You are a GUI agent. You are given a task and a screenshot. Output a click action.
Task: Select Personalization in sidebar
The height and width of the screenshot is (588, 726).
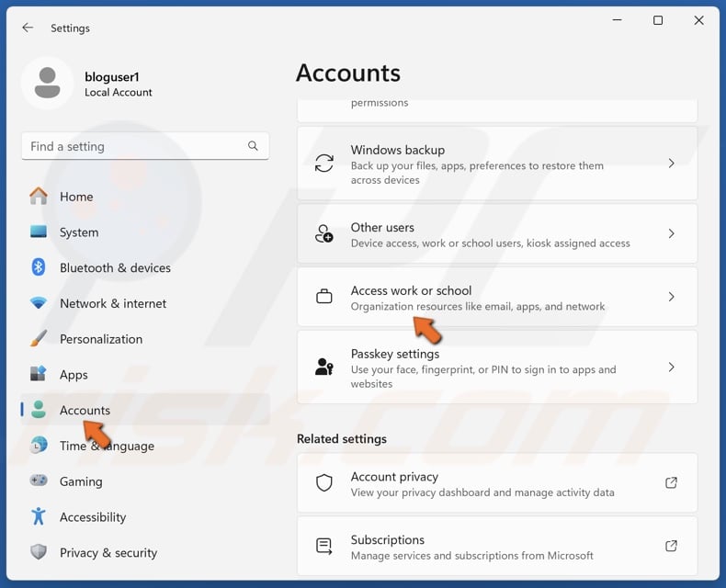pyautogui.click(x=145, y=339)
